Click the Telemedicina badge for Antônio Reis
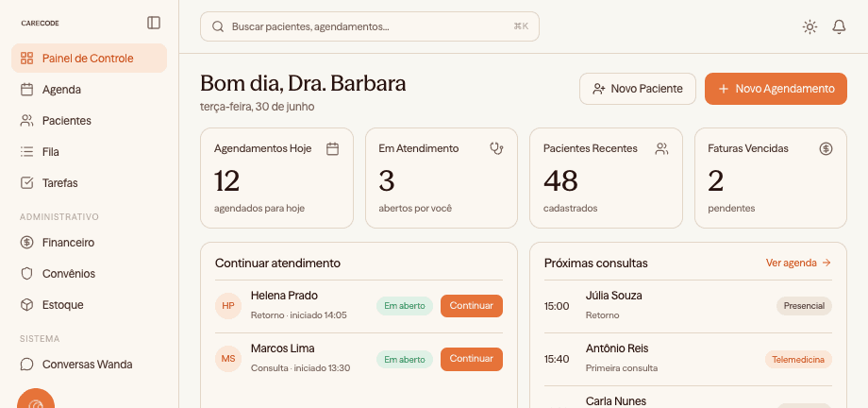The width and height of the screenshot is (868, 408). pos(799,359)
